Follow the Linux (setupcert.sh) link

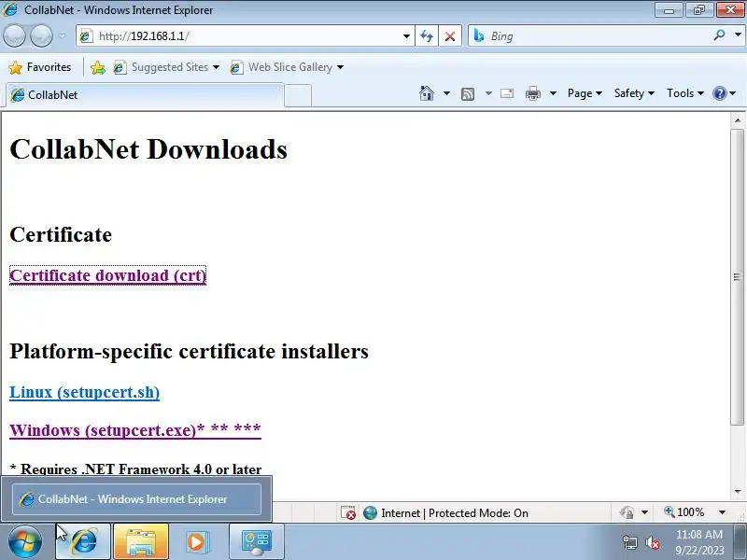point(84,392)
